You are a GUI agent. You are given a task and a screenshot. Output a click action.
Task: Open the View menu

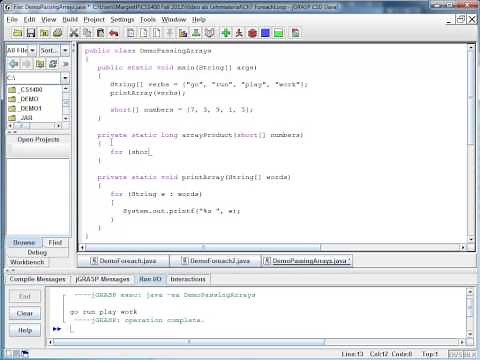click(49, 20)
